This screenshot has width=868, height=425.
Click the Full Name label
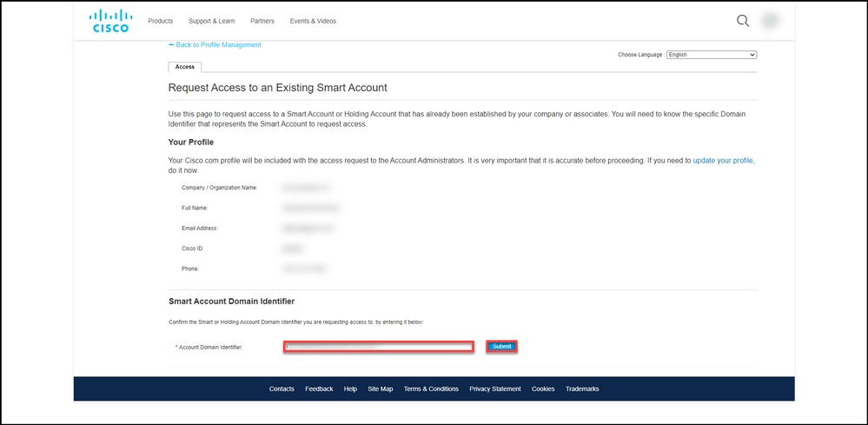[x=195, y=208]
